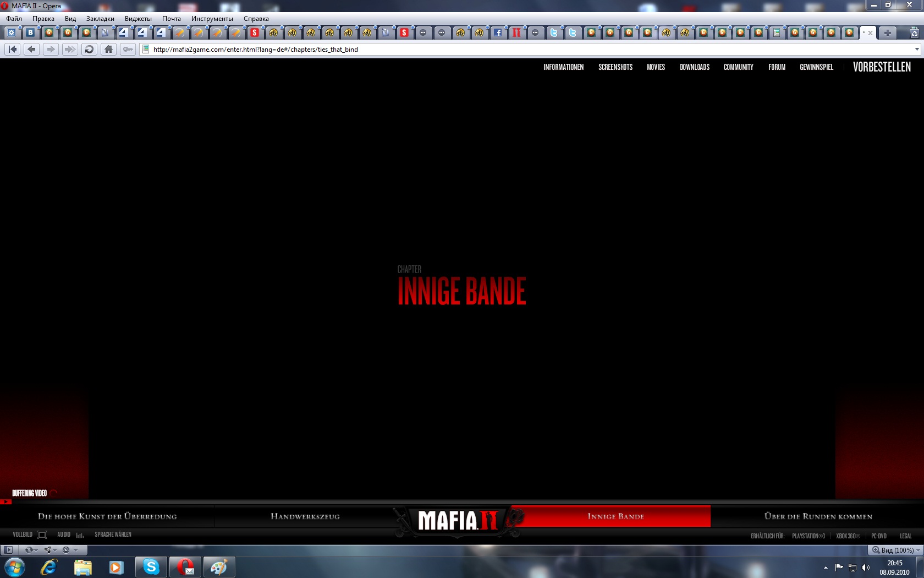This screenshot has height=578, width=924.
Task: Open the Справка menu
Action: click(x=256, y=19)
